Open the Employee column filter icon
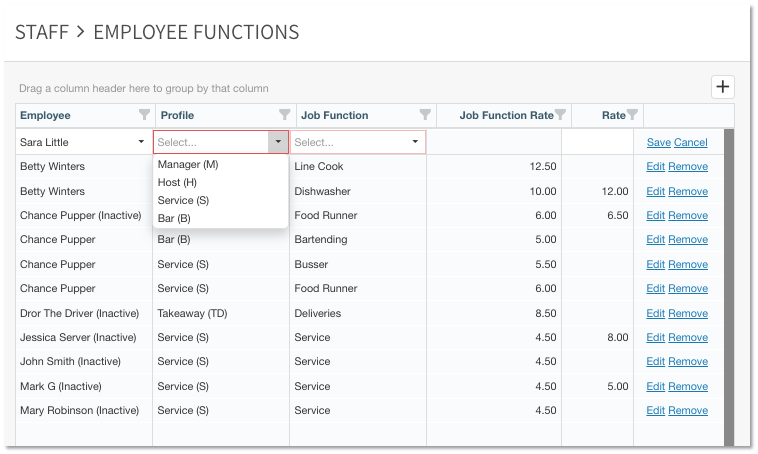This screenshot has height=454, width=758. 143,115
